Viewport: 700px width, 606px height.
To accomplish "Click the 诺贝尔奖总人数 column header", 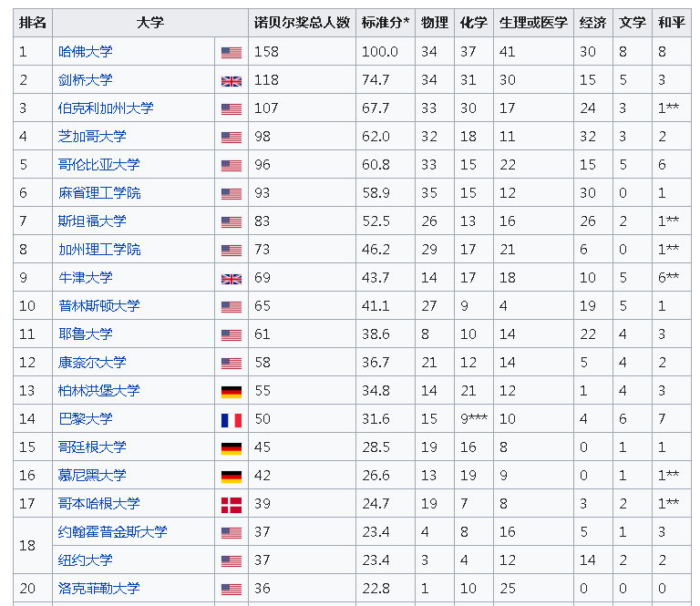I will click(x=302, y=22).
